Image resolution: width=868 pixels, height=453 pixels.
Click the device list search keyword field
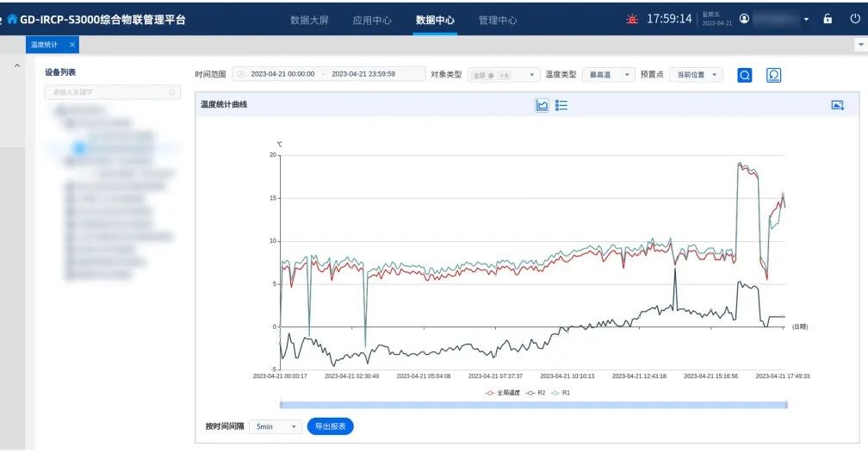click(x=112, y=91)
